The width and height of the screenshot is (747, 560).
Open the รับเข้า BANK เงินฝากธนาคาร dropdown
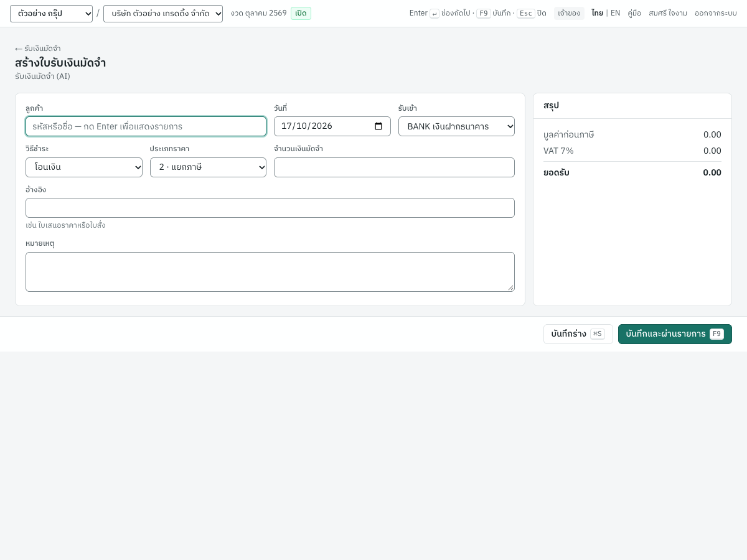456,126
